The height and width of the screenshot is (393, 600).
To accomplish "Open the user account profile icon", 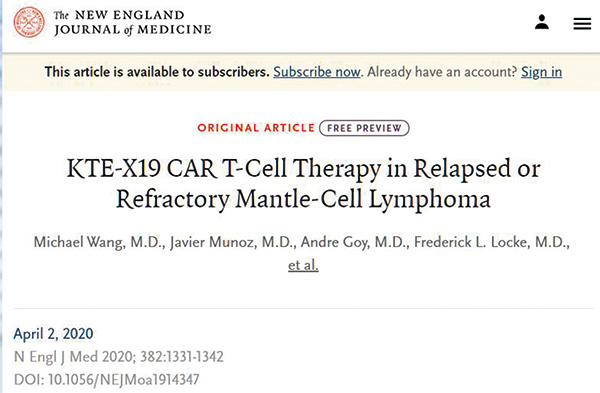I will click(542, 22).
